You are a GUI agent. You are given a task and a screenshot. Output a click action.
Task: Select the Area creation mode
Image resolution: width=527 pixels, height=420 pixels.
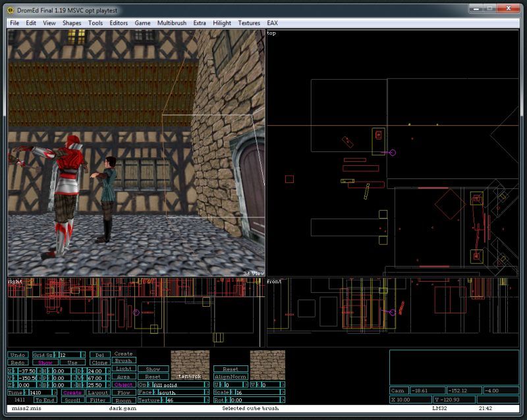[x=123, y=377]
